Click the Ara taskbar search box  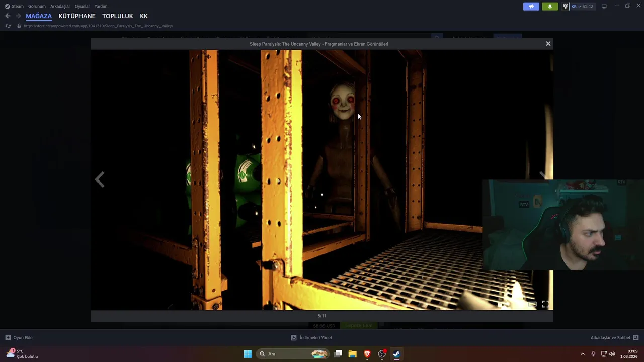tap(293, 354)
